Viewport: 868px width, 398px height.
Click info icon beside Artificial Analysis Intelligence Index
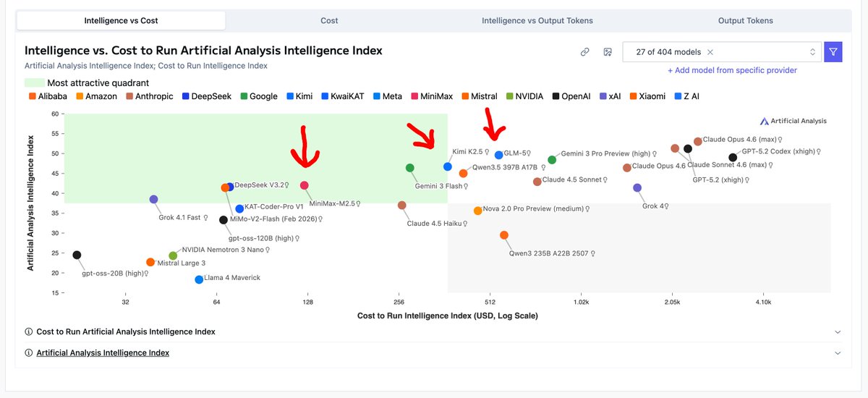coord(29,352)
